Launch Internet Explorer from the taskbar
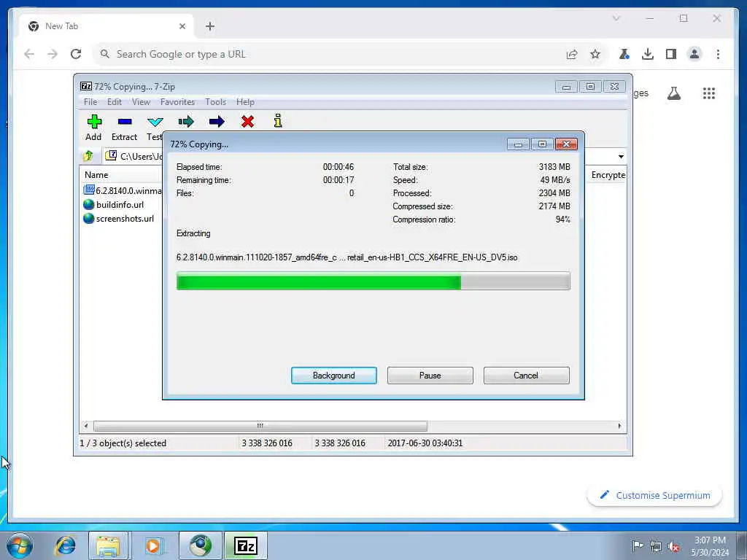747x560 pixels. [65, 545]
